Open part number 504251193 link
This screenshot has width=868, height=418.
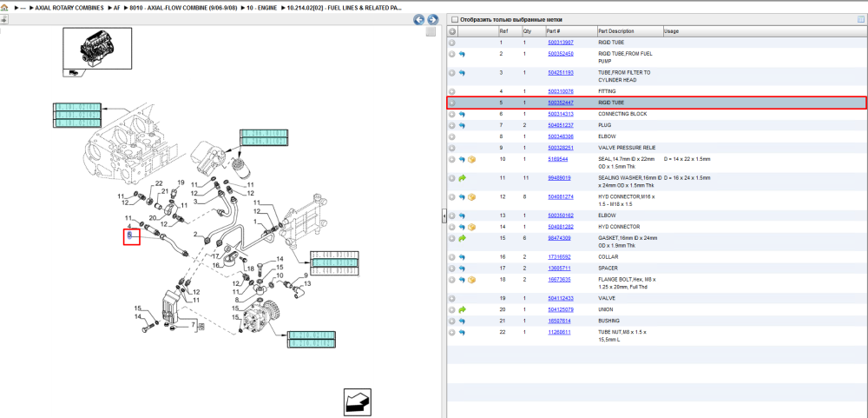click(x=560, y=73)
